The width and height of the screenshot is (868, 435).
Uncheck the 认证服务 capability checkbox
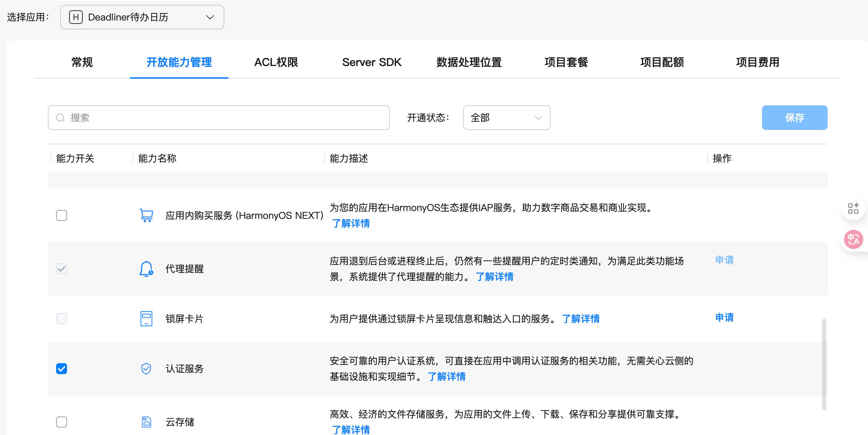coord(62,369)
